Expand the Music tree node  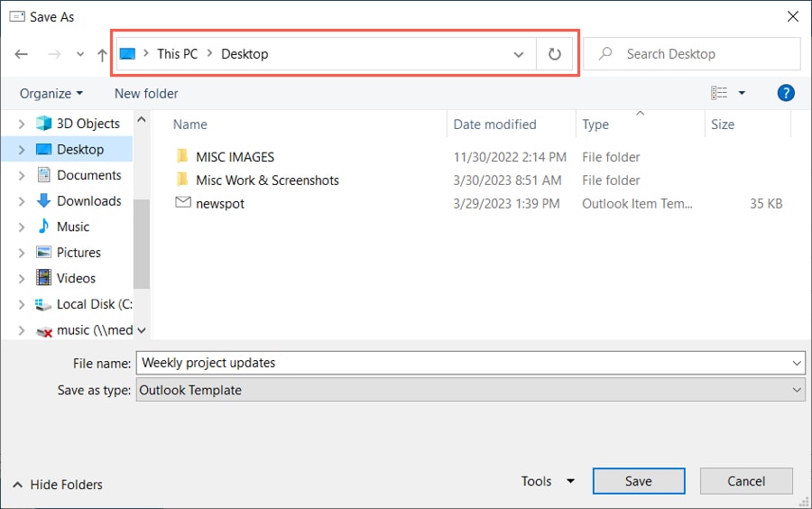[x=22, y=227]
